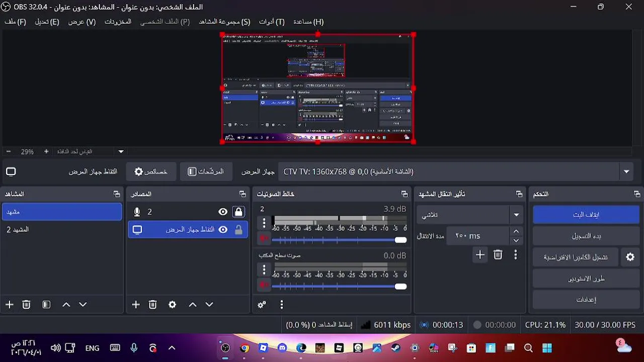Screen dimensions: 644x362
Task: Open preview scaling dropdown arrow
Action: coord(121,151)
